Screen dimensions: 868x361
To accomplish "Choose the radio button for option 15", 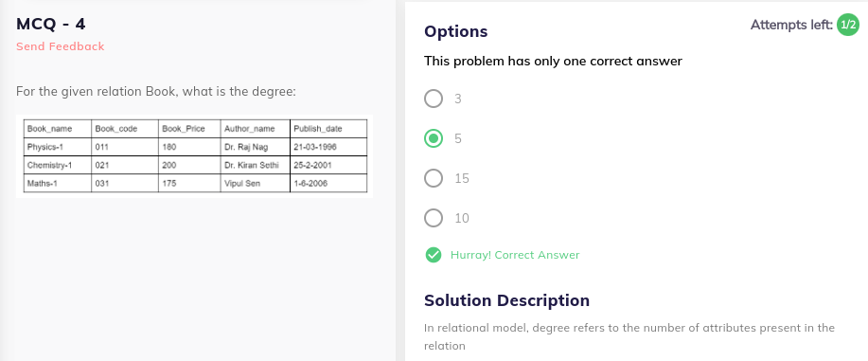I will pyautogui.click(x=434, y=178).
